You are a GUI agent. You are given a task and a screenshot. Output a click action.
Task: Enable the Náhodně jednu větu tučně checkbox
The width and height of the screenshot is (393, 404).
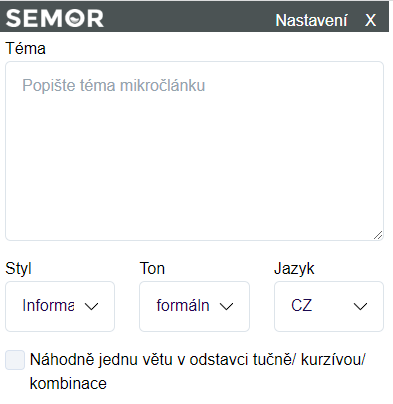pos(15,360)
